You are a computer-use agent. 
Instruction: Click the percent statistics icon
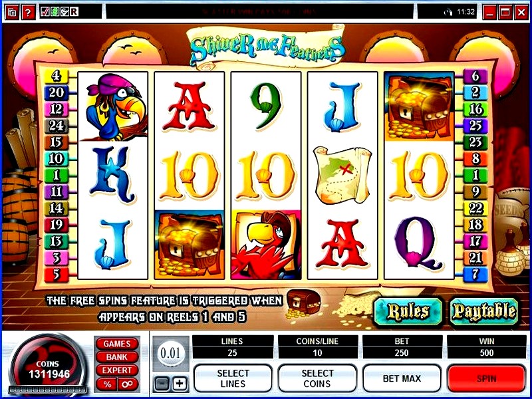(107, 384)
